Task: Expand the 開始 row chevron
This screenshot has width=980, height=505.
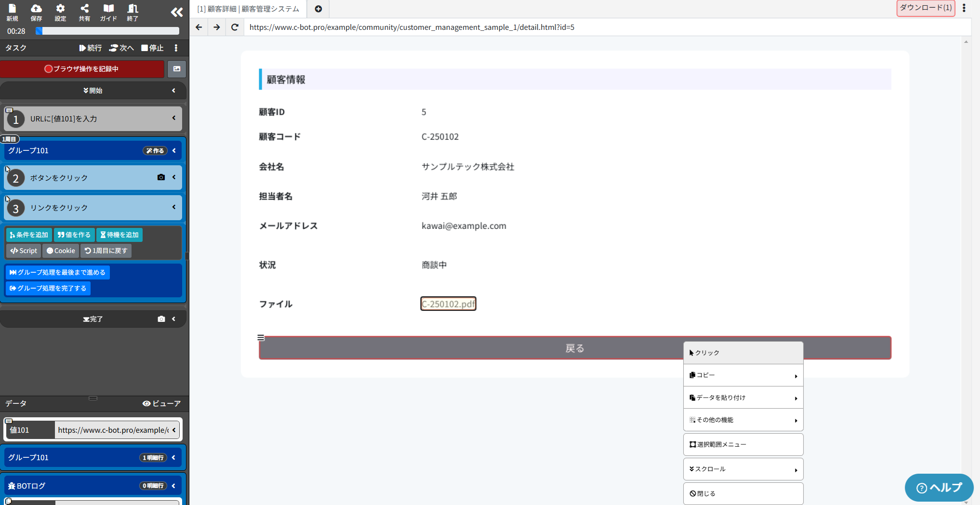Action: (173, 91)
